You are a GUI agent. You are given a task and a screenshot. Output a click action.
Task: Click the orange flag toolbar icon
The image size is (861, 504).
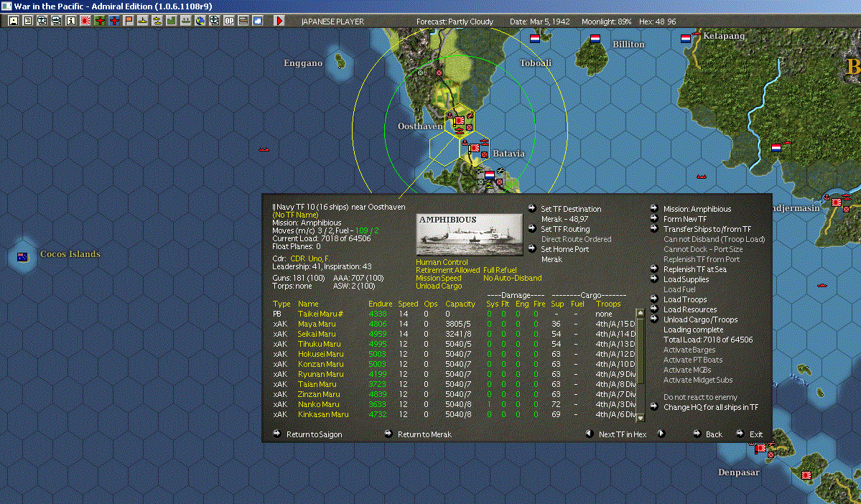pyautogui.click(x=128, y=21)
